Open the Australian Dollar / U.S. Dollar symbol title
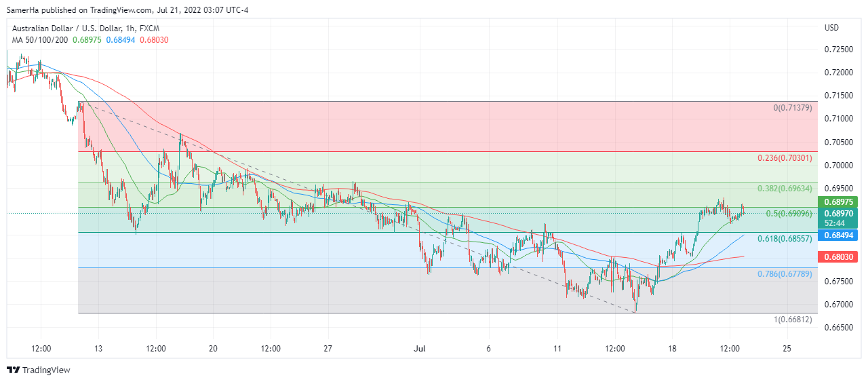This screenshot has height=382, width=868. click(76, 28)
